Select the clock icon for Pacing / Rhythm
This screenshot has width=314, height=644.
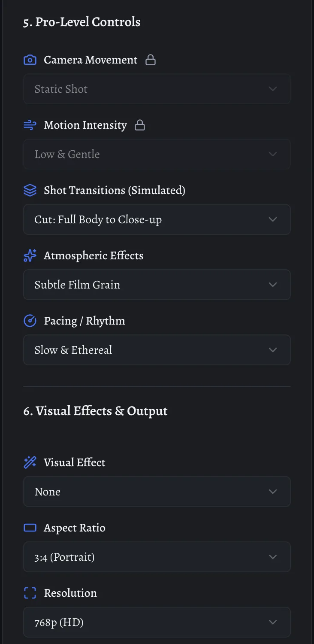pos(30,321)
